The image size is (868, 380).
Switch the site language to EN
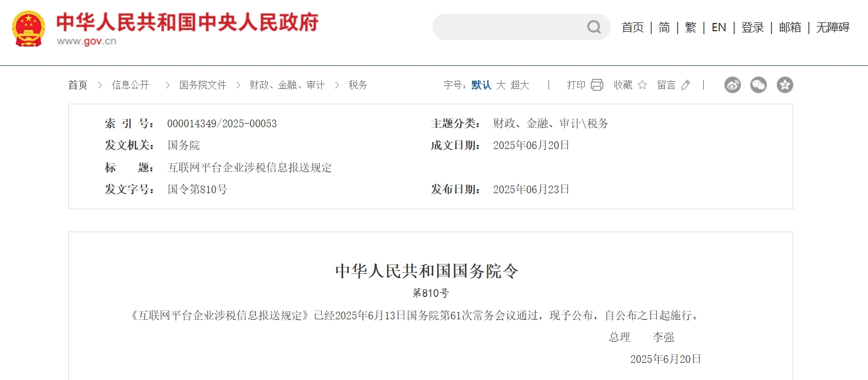pyautogui.click(x=719, y=27)
